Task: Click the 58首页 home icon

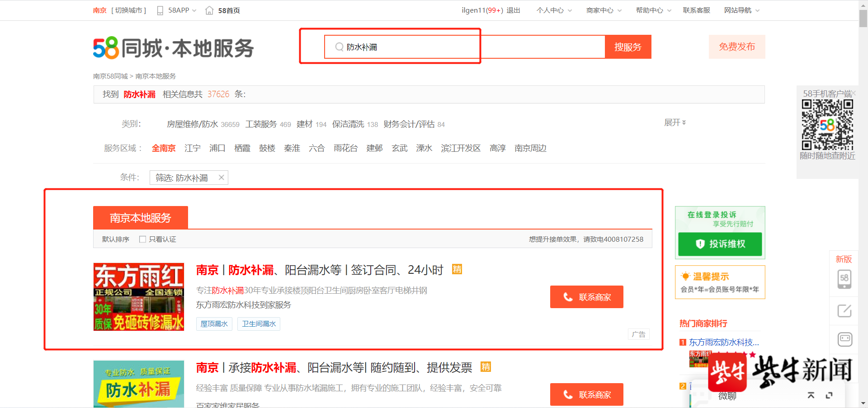Action: coord(209,10)
